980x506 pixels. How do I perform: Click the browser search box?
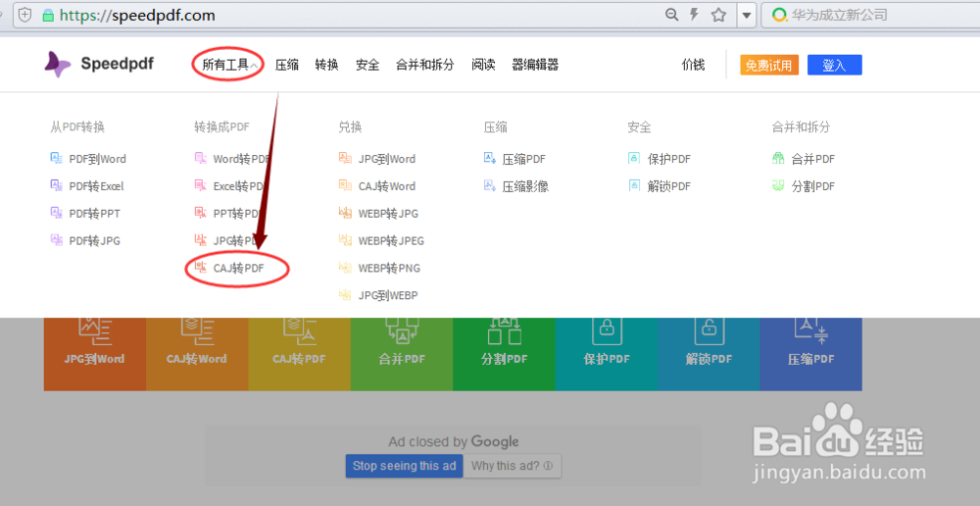tap(868, 15)
